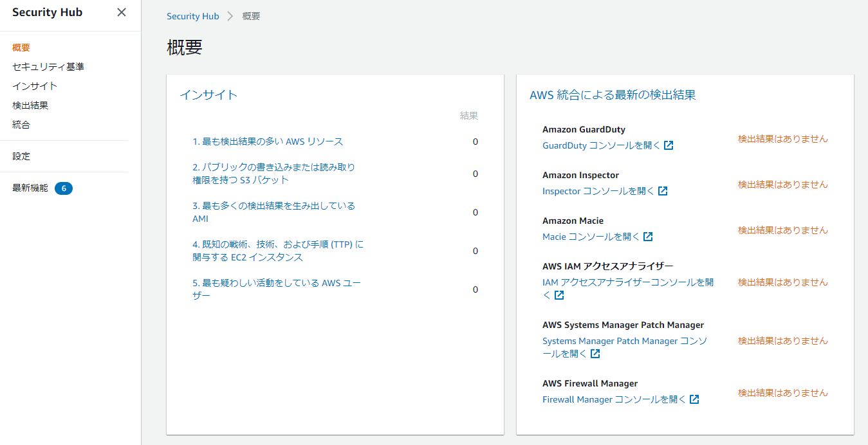
Task: Click the 概要 page heading
Action: pyautogui.click(x=185, y=48)
